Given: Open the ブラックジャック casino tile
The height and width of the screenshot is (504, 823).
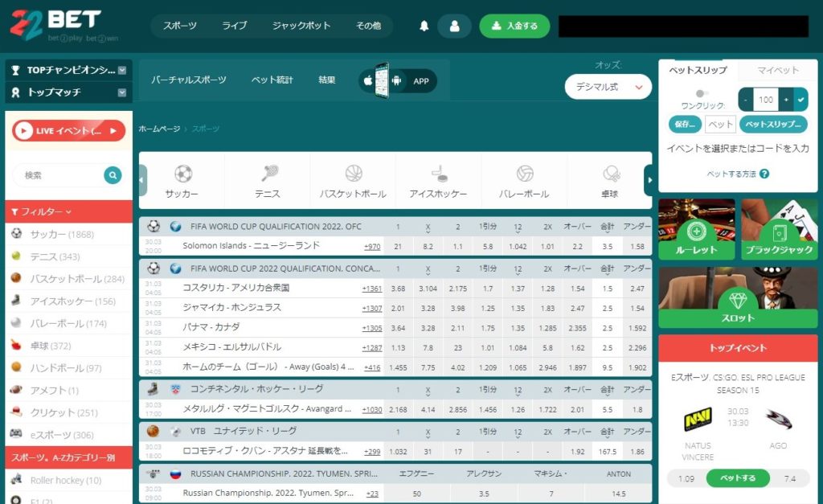Looking at the screenshot, I should [x=780, y=229].
